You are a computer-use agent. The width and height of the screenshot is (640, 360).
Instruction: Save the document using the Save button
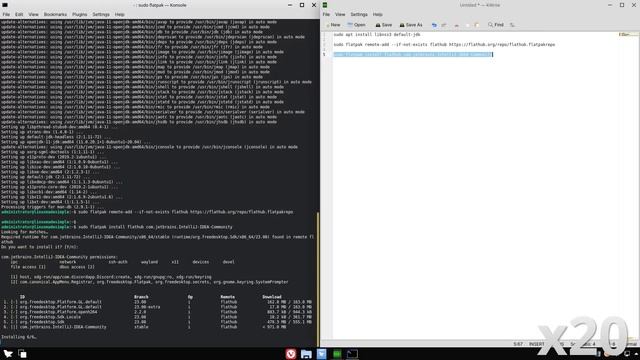click(384, 25)
